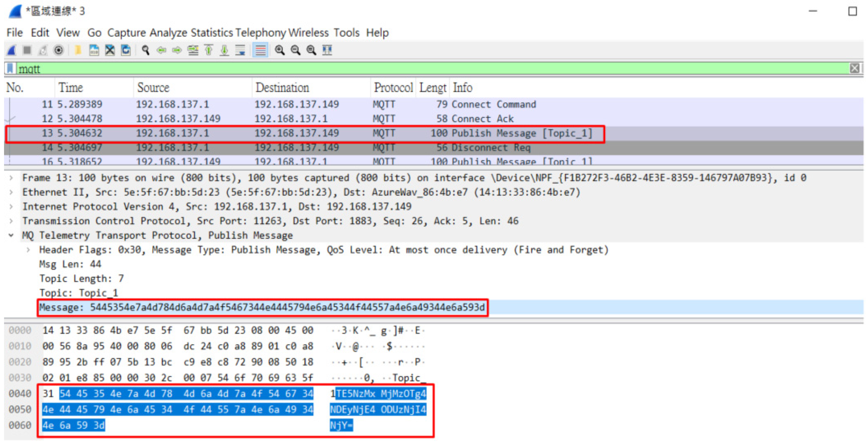Sort packets by the Protocol column header

[x=393, y=88]
